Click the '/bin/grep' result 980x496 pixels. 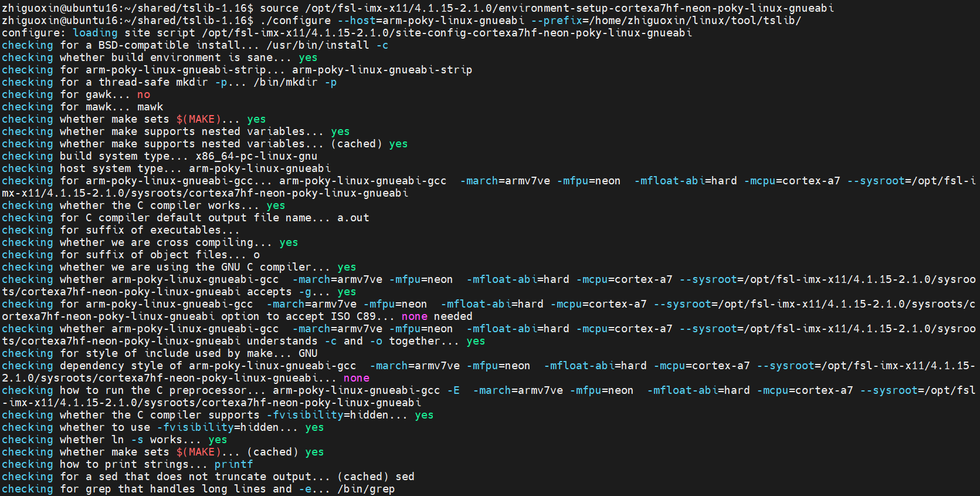tap(366, 489)
